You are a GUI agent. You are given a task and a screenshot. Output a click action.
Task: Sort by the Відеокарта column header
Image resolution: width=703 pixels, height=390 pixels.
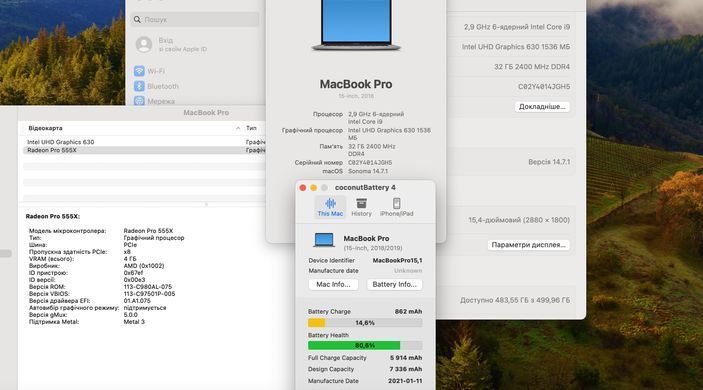(45, 128)
